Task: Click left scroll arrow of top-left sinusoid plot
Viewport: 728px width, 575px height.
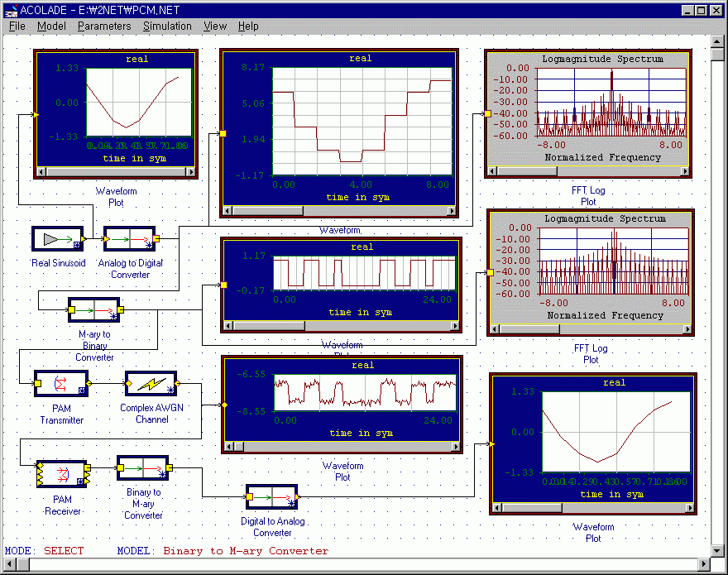Action: (41, 172)
